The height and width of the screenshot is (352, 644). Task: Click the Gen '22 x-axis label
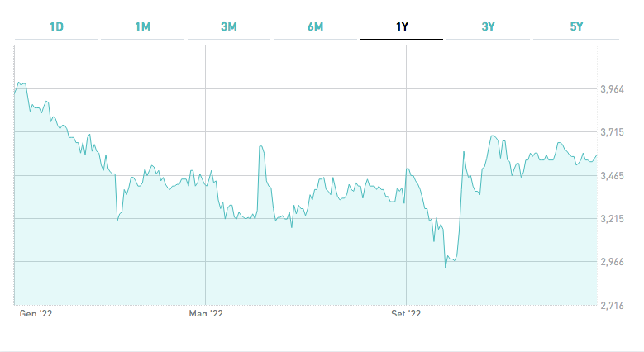coord(35,314)
